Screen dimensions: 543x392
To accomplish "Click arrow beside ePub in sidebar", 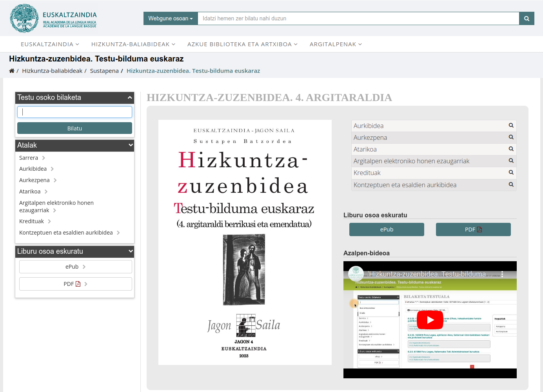I will [84, 267].
